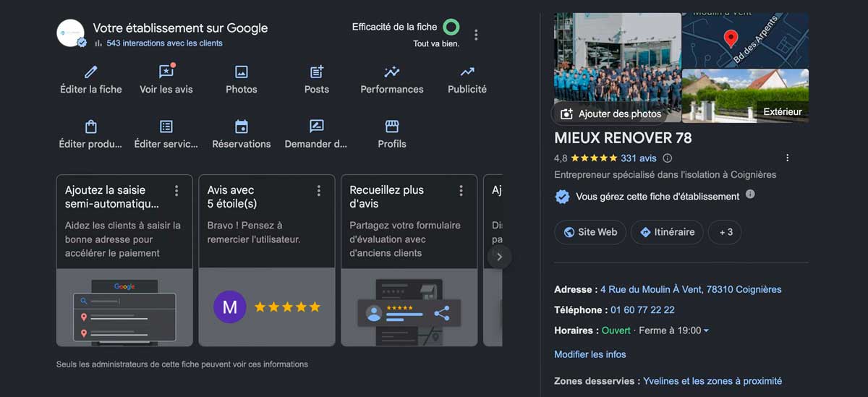Click Modifier les infos link
The height and width of the screenshot is (397, 868).
point(590,354)
